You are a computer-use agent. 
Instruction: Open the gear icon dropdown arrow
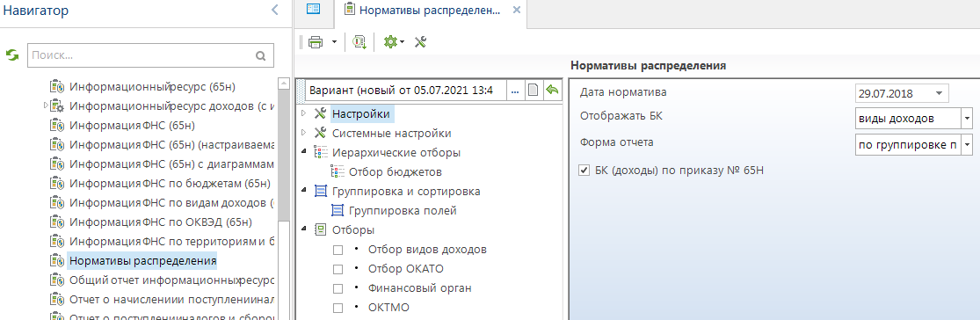click(403, 42)
